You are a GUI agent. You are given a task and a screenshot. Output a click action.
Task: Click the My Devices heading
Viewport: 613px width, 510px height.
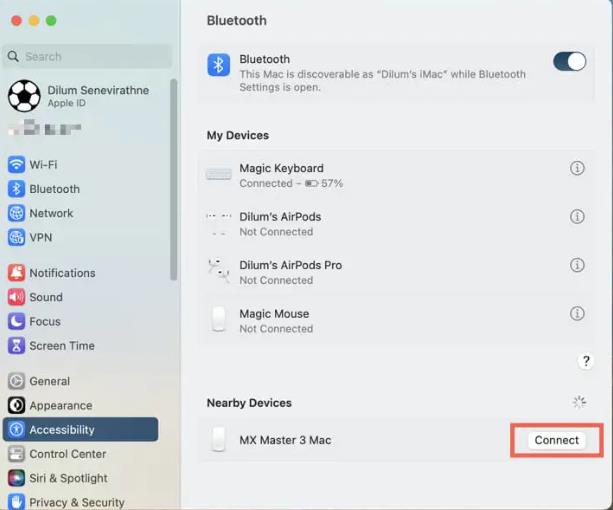click(238, 135)
